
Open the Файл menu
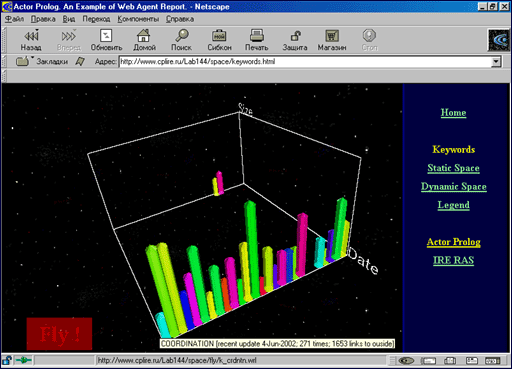[14, 19]
